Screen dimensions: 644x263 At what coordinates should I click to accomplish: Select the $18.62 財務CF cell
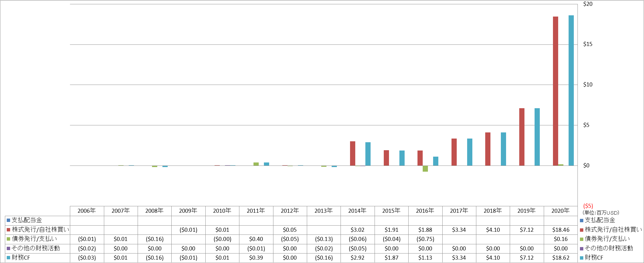click(561, 258)
